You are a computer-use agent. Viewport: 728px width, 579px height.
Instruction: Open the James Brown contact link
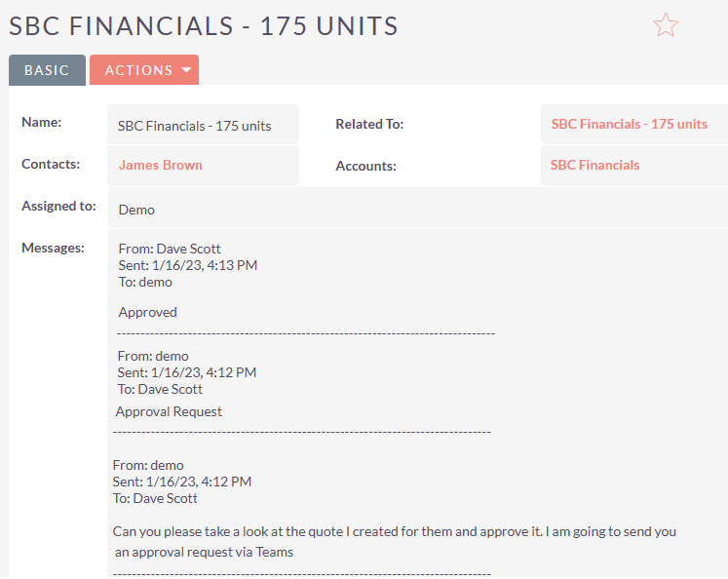160,165
